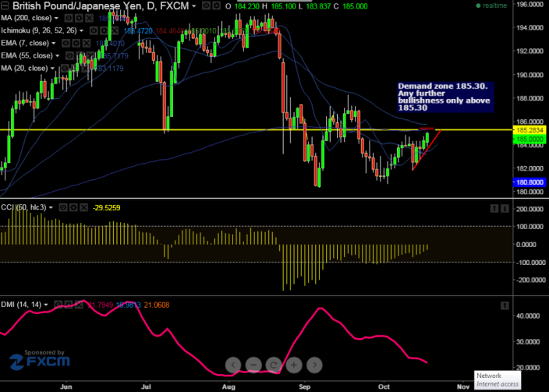Open Ichimoku indicator settings gear
This screenshot has height=392, width=549.
(x=104, y=31)
